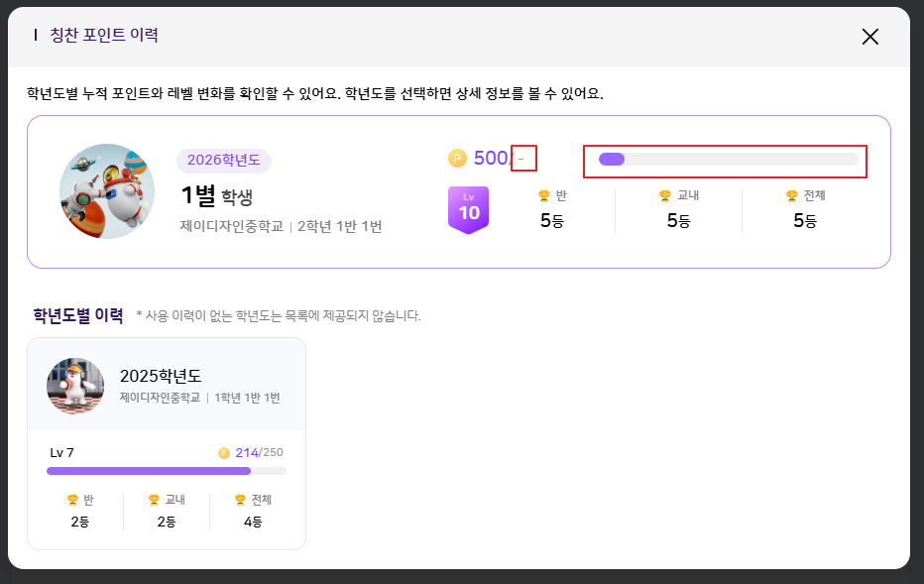The image size is (924, 584).
Task: Click the 교내 trophy icon in the 2026 card
Action: pos(665,196)
